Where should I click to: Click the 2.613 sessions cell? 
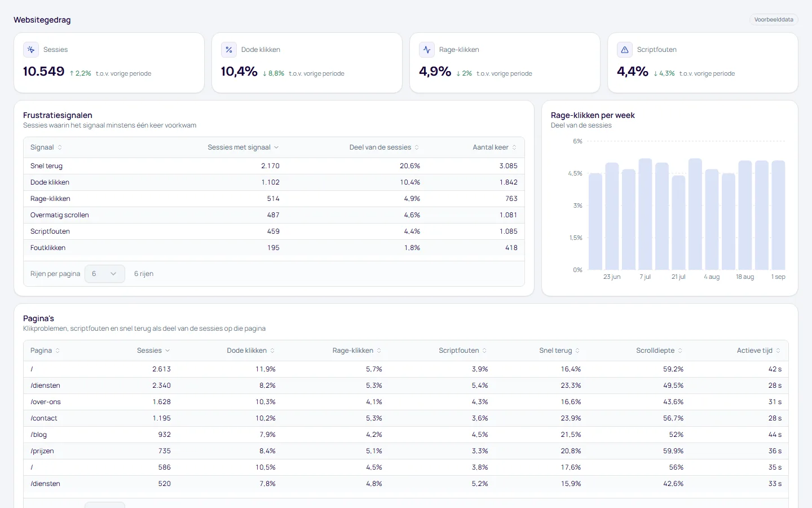161,369
